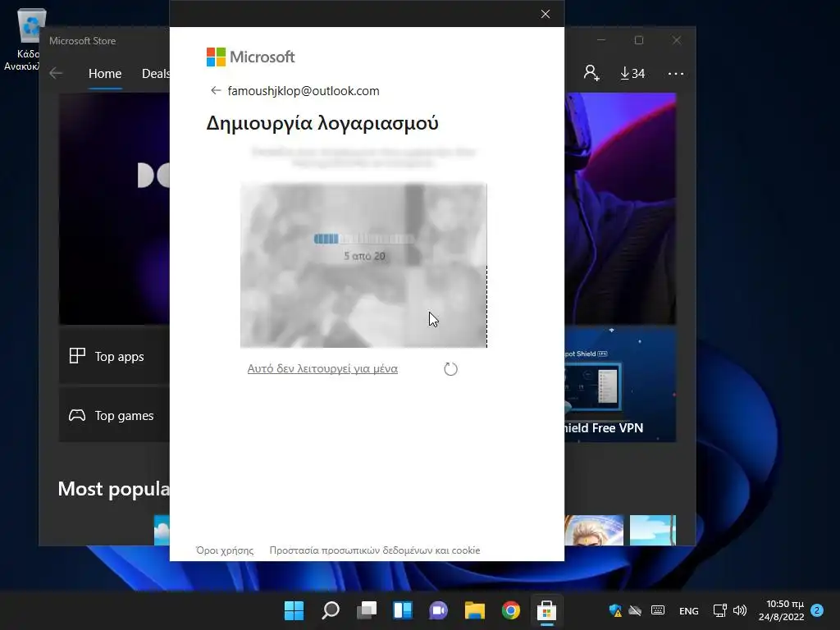840x630 pixels.
Task: Click the 'Αυτό δεν λειτουργεί για μένα' link
Action: [322, 368]
